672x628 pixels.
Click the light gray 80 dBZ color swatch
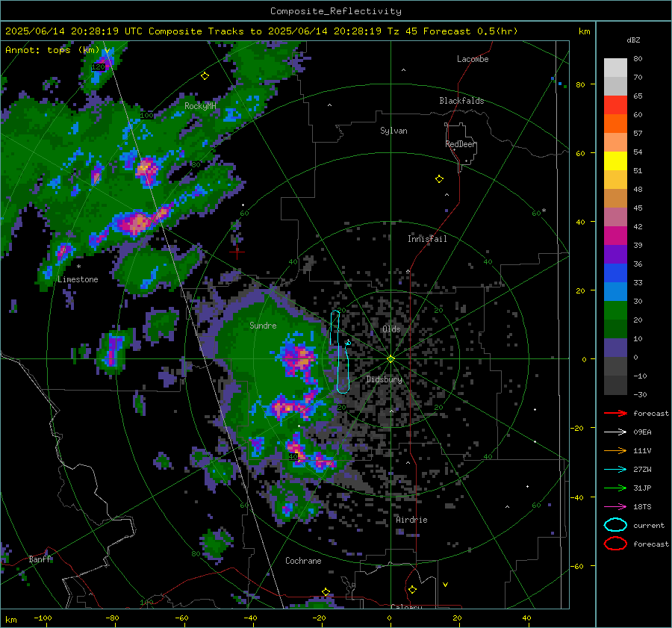click(x=615, y=67)
